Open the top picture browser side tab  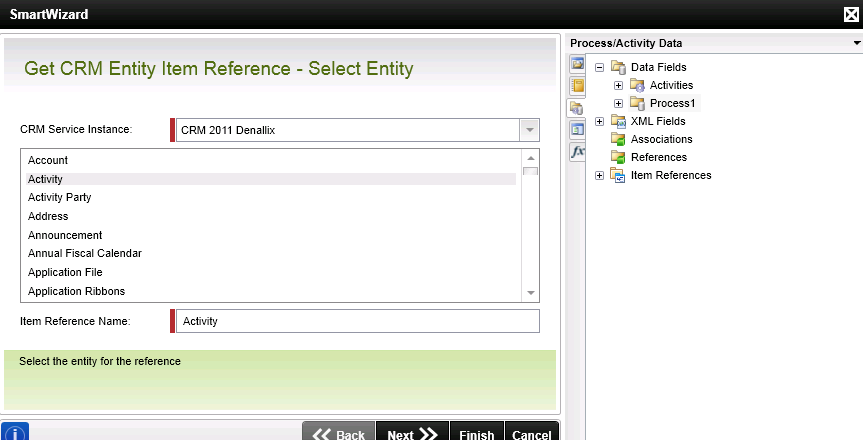click(x=577, y=64)
